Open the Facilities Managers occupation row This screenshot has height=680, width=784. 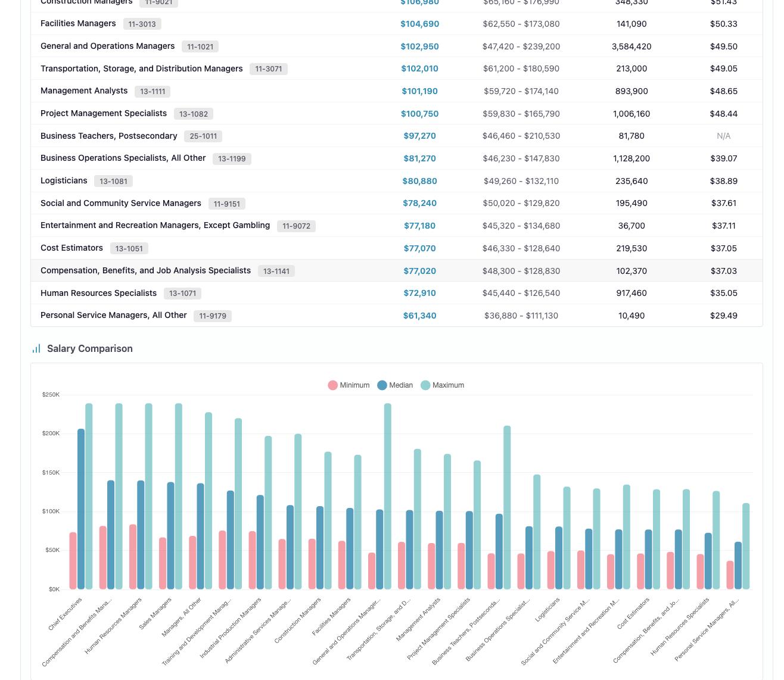(x=78, y=24)
